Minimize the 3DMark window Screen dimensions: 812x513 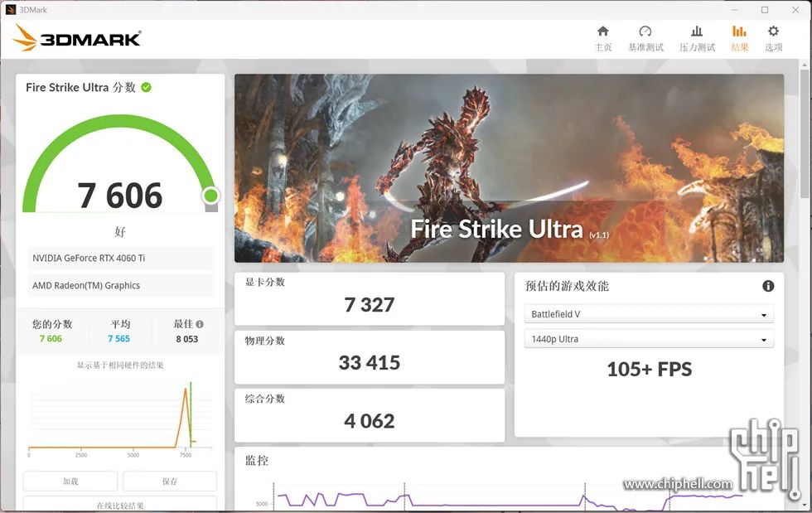pos(734,9)
